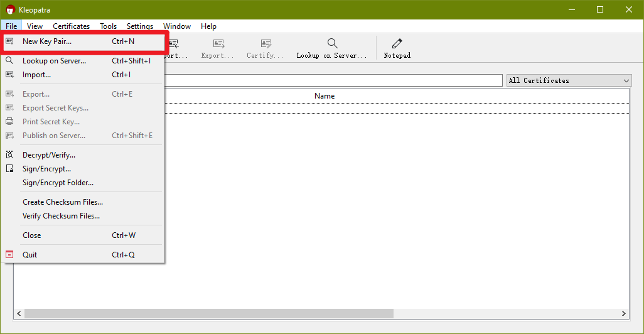Image resolution: width=644 pixels, height=334 pixels.
Task: Click the Print Secret Key printer icon
Action: (x=9, y=122)
